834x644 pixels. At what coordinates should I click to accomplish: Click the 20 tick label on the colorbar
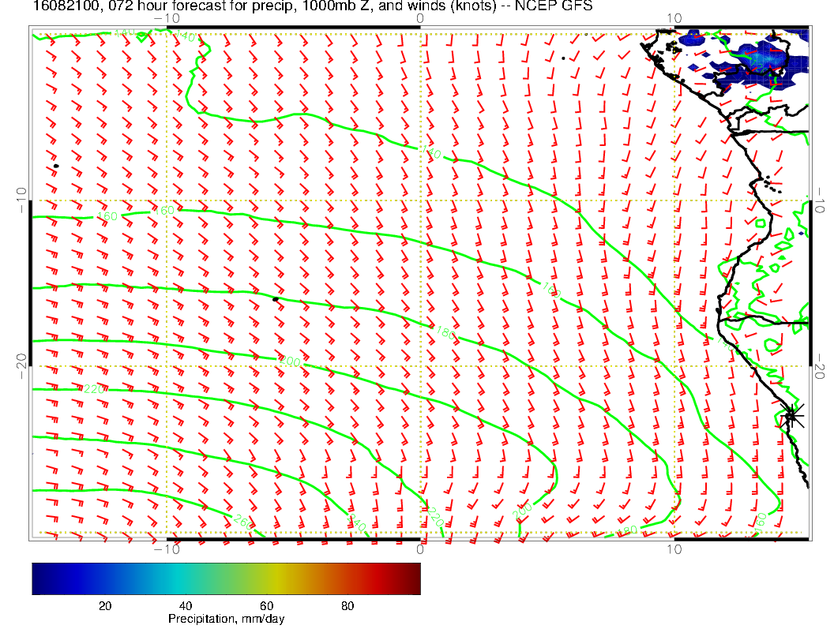pyautogui.click(x=104, y=606)
